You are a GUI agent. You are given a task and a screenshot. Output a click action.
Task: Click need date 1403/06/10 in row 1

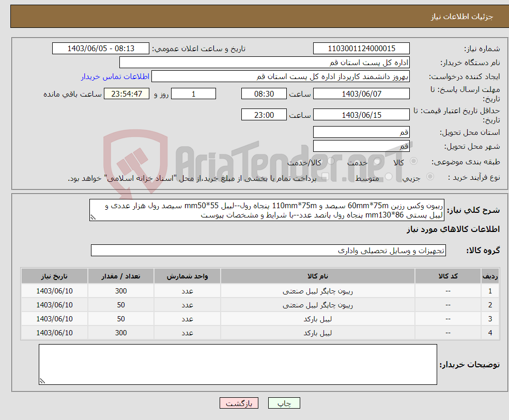click(x=55, y=291)
